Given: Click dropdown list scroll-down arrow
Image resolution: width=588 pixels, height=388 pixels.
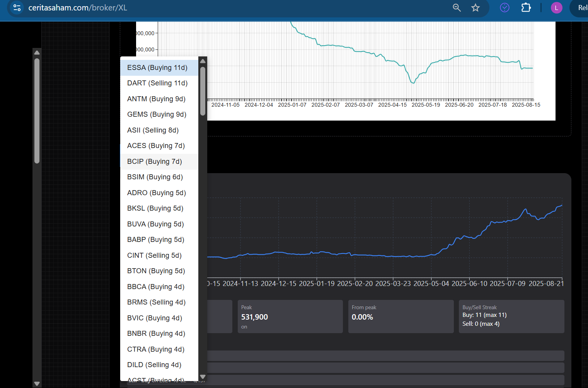Looking at the screenshot, I should [203, 377].
